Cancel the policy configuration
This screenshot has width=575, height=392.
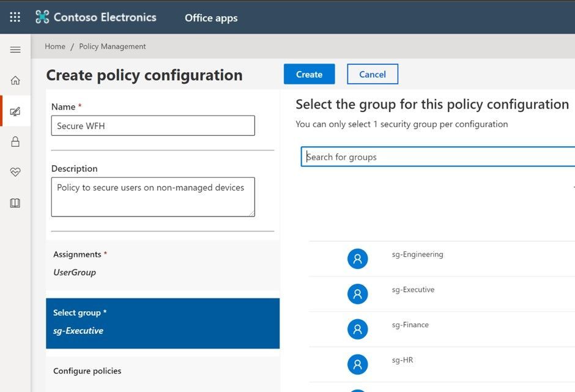[373, 74]
